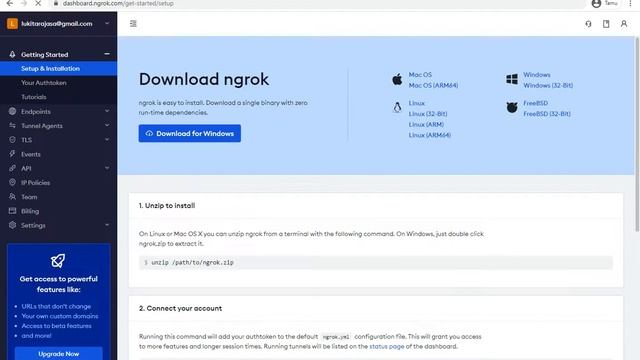This screenshot has height=360, width=640.
Task: Click the browser back arrow
Action: click(9, 3)
